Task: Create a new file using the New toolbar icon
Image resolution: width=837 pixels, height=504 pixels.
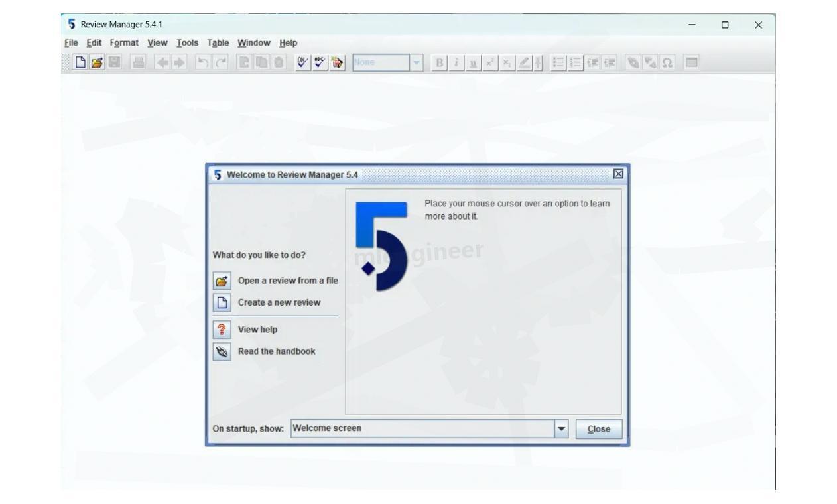Action: click(80, 62)
